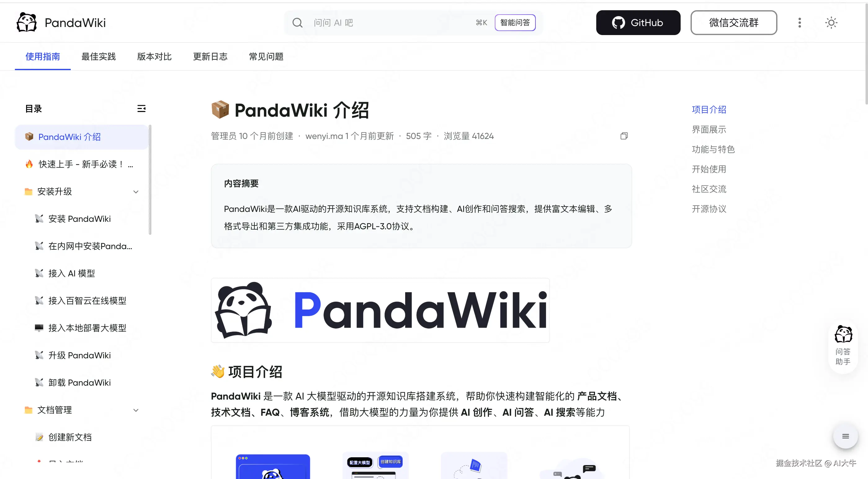
Task: Open the 问答助手 panda assistant widget
Action: pos(843,346)
